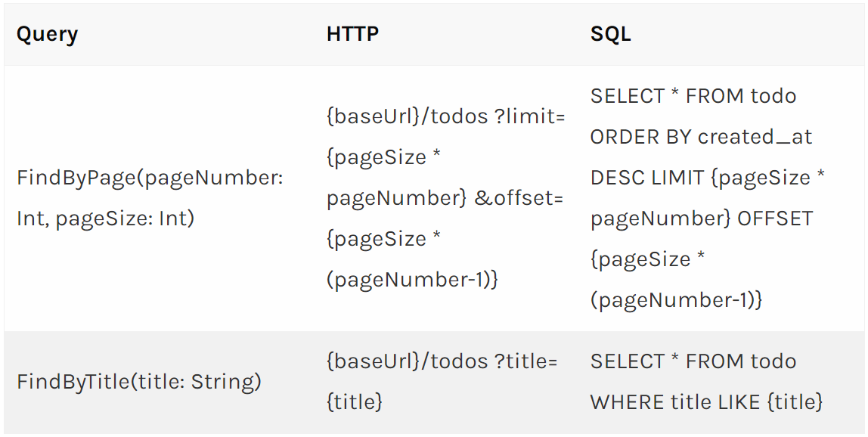Screen dimensions: 868x437
Task: Click '(pageNumber-1)}' in the SQL column
Action: (x=677, y=300)
